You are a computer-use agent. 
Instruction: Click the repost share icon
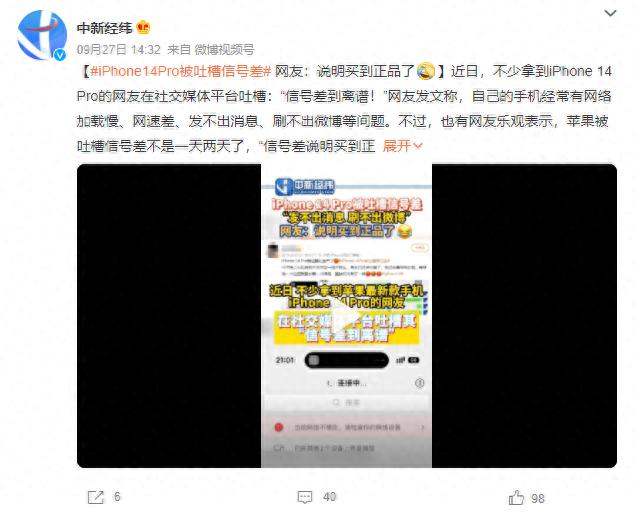click(96, 497)
